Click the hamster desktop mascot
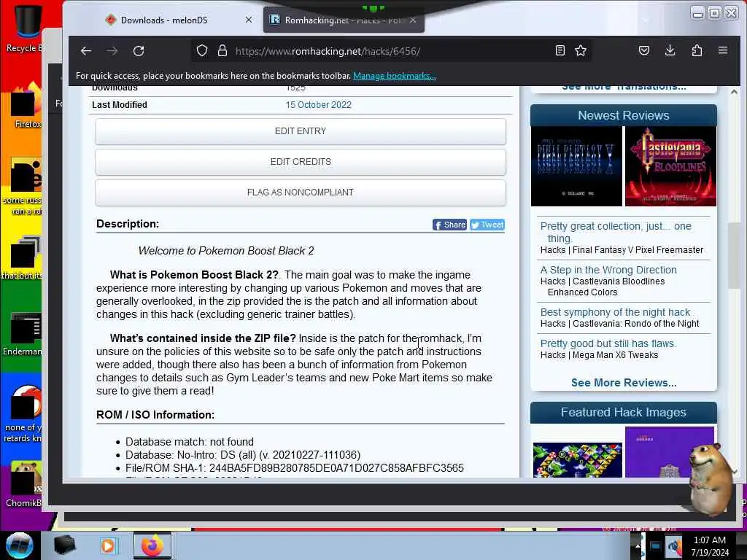 [710, 478]
